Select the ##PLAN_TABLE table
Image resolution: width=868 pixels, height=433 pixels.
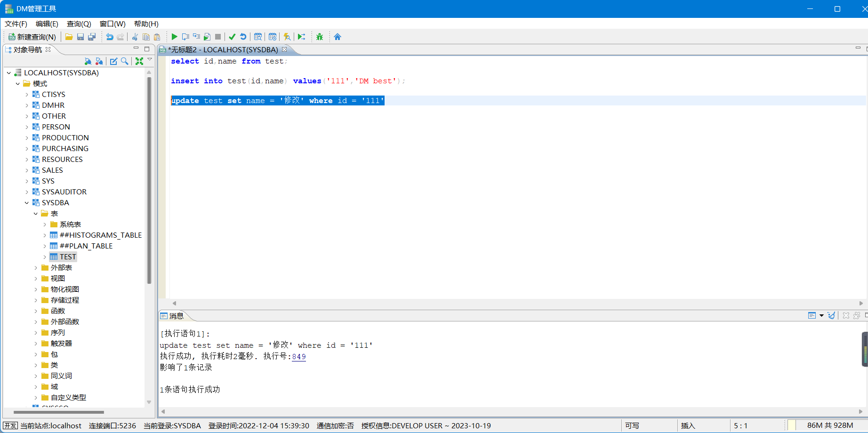click(x=86, y=246)
